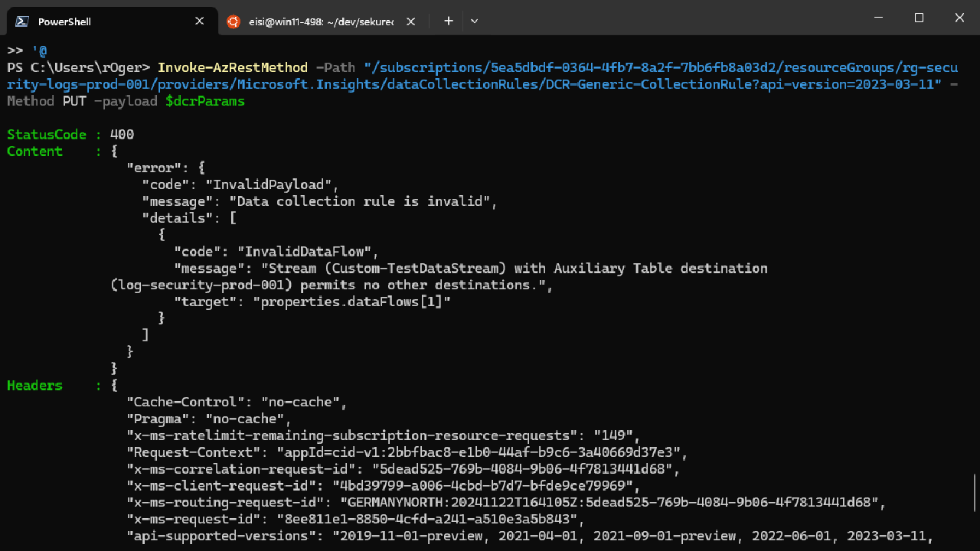Close the eisi@win11-498 tab
Viewport: 980px width, 551px height.
coord(410,21)
